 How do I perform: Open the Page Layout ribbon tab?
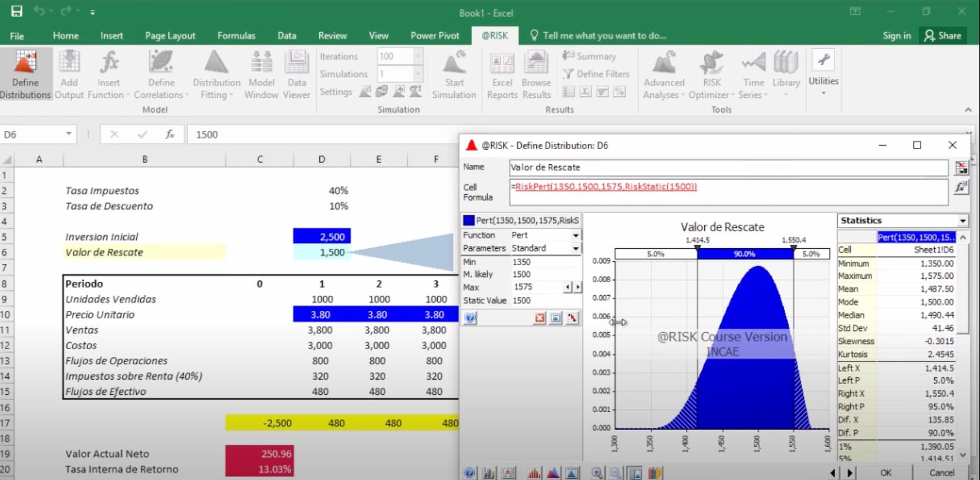(x=170, y=36)
